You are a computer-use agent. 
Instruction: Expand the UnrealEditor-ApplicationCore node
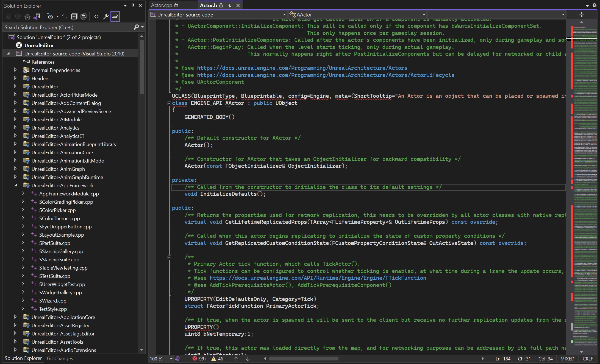pyautogui.click(x=15, y=317)
